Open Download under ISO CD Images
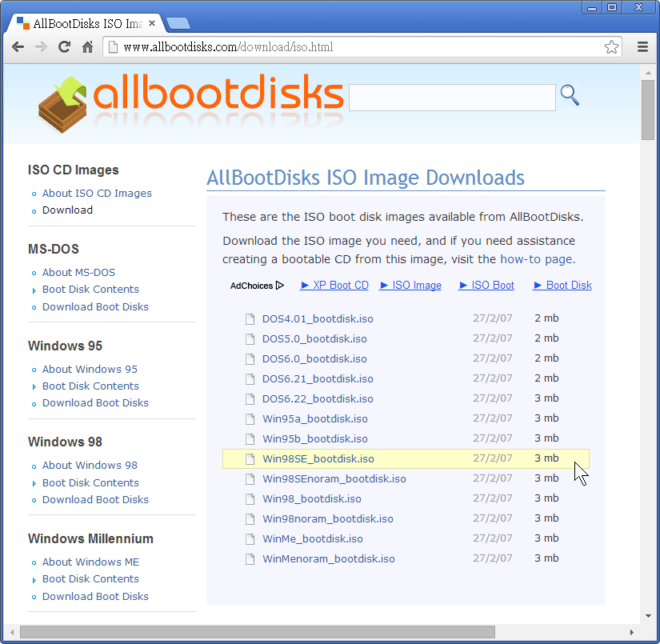Viewport: 660px width, 644px height. (x=67, y=210)
